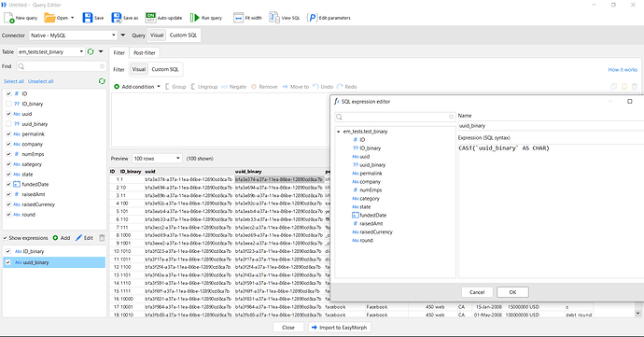Toggle the Auto-update ON/OFF icon
Viewport: 644px width, 337px height.
pos(150,18)
